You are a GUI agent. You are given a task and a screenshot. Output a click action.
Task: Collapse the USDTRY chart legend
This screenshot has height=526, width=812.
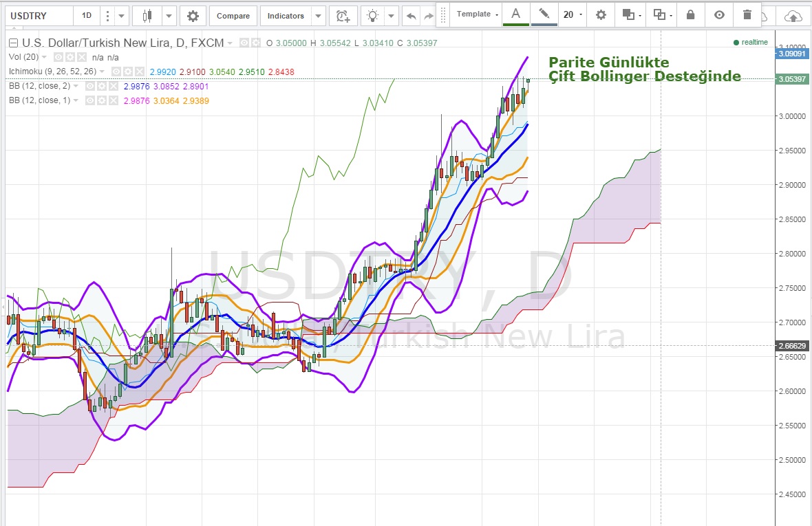13,43
